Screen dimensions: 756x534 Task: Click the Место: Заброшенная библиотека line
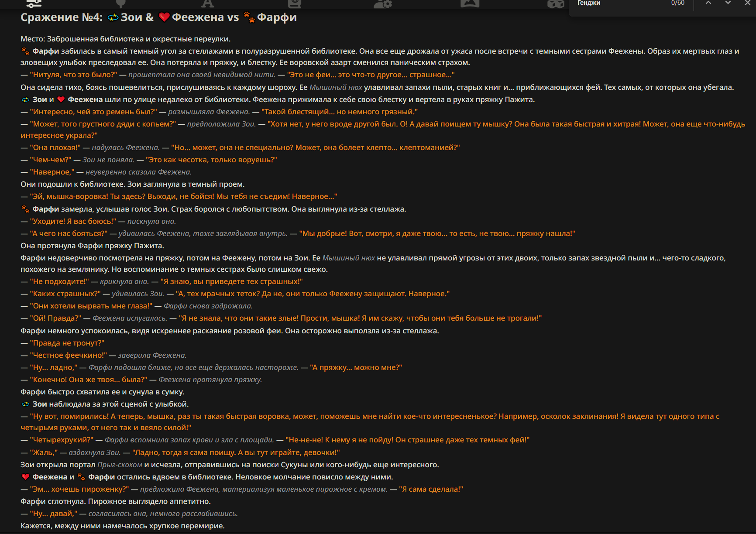tap(126, 39)
